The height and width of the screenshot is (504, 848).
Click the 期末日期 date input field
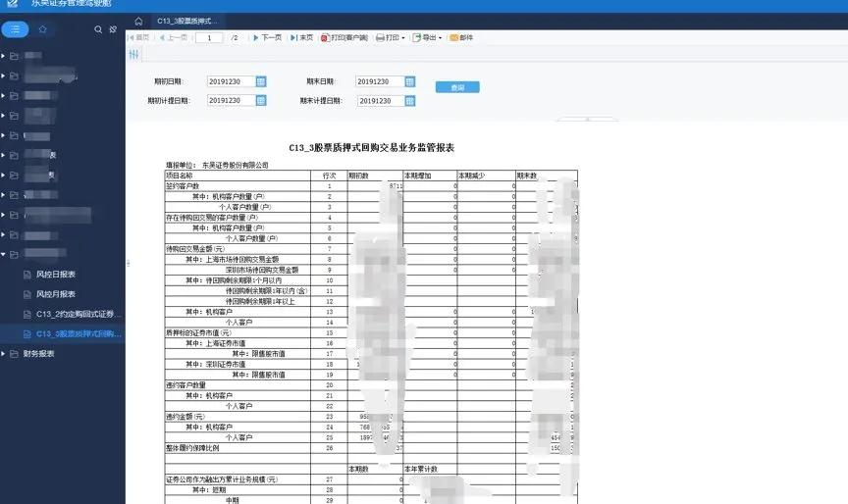pos(380,81)
